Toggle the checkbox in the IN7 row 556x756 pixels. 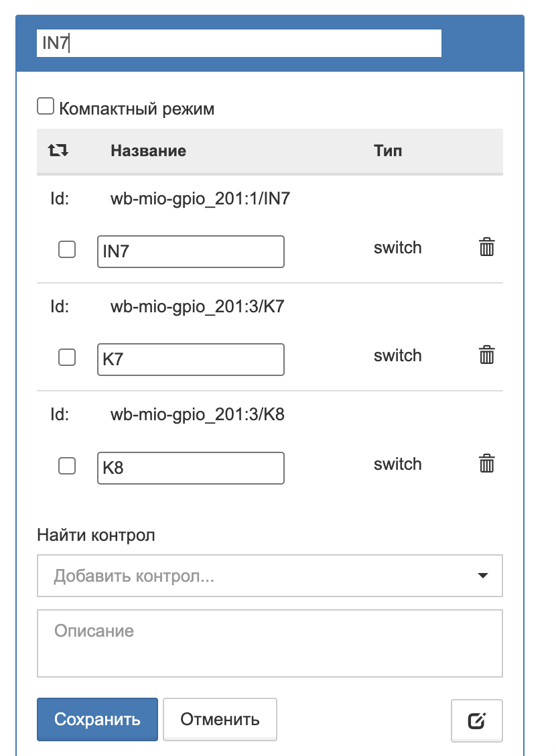(x=67, y=250)
